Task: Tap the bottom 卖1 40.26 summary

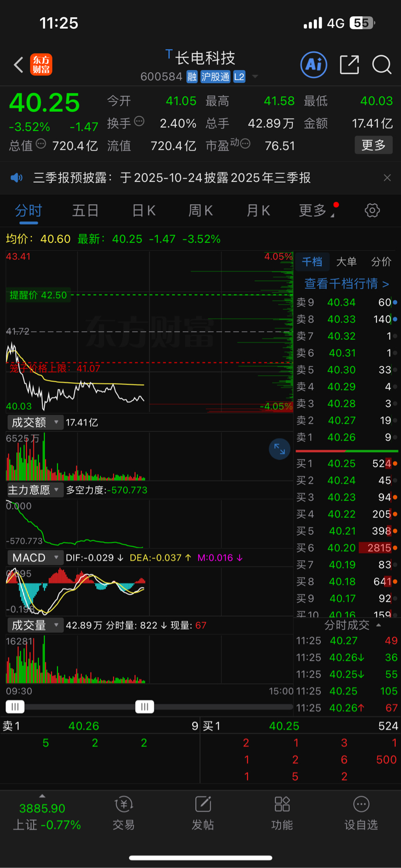Action: coord(100,726)
